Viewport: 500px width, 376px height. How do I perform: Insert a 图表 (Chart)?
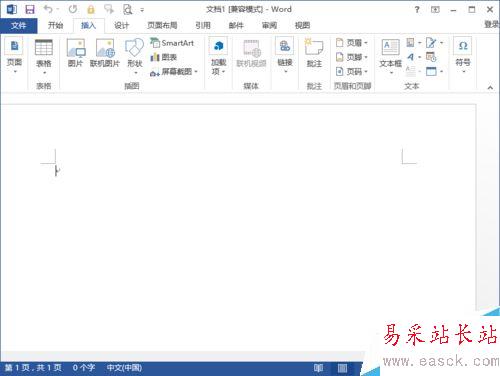(x=163, y=57)
